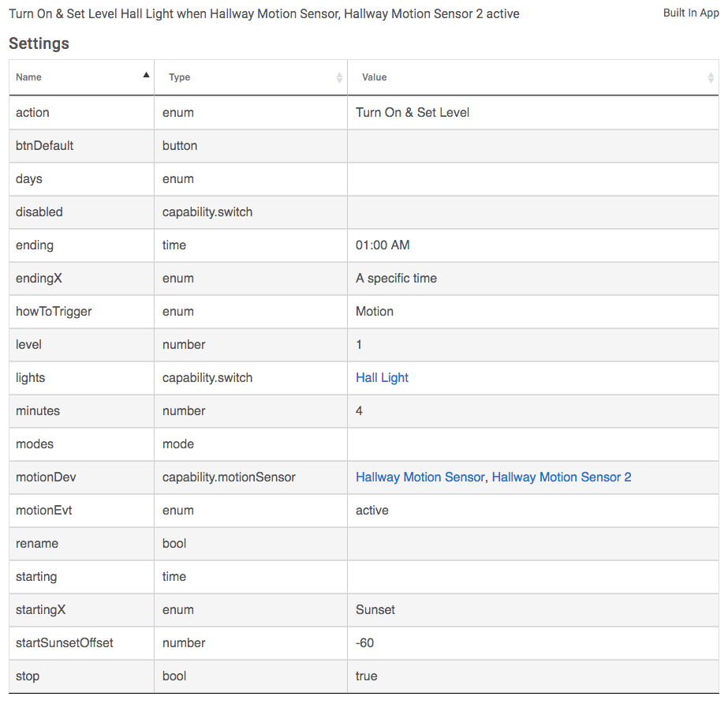This screenshot has height=704, width=728.
Task: Click the true value in stop row
Action: [x=367, y=676]
